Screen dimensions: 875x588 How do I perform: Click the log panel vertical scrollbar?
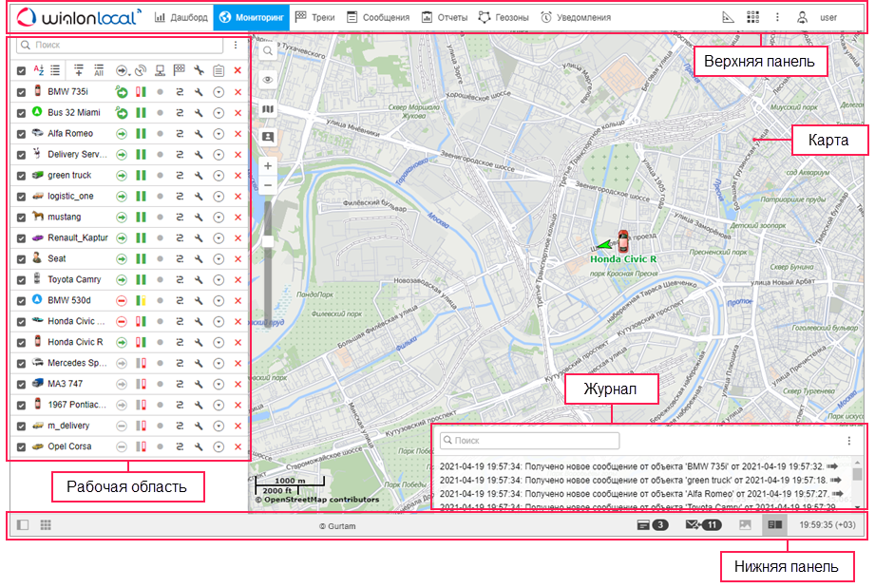858,484
